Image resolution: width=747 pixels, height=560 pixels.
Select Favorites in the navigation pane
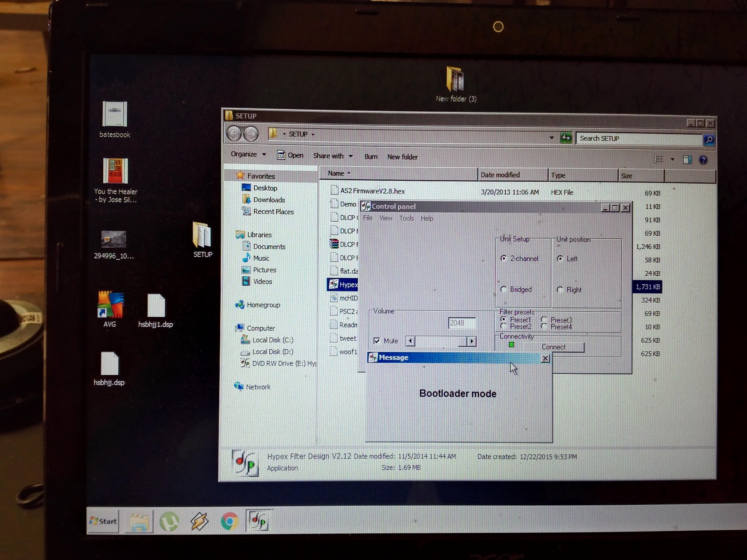click(256, 176)
